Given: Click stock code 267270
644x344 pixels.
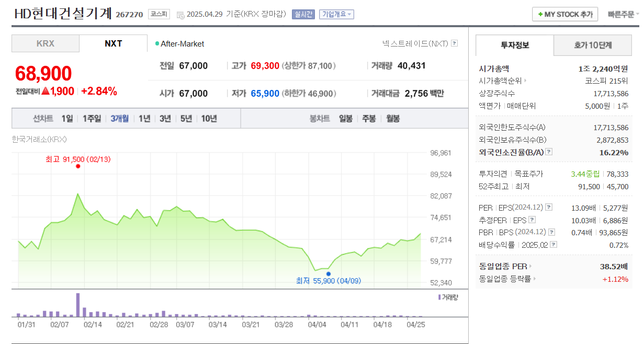Looking at the screenshot, I should (129, 15).
